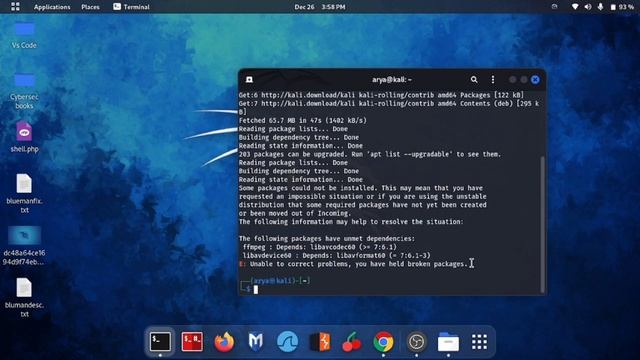Select the blumandesc.txt desktop file
The height and width of the screenshot is (360, 640).
tap(24, 298)
